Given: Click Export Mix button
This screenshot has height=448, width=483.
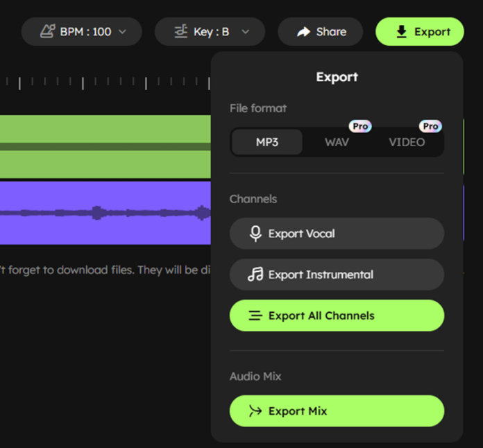Looking at the screenshot, I should pos(337,411).
